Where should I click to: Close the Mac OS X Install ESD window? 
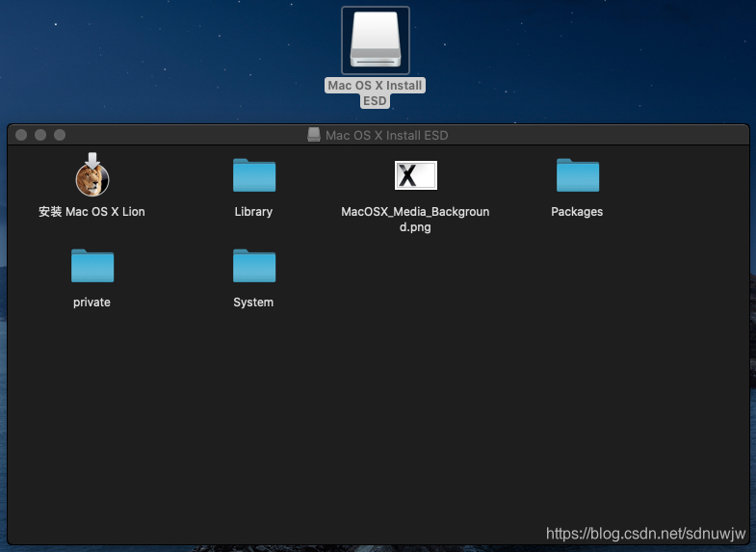[x=21, y=135]
